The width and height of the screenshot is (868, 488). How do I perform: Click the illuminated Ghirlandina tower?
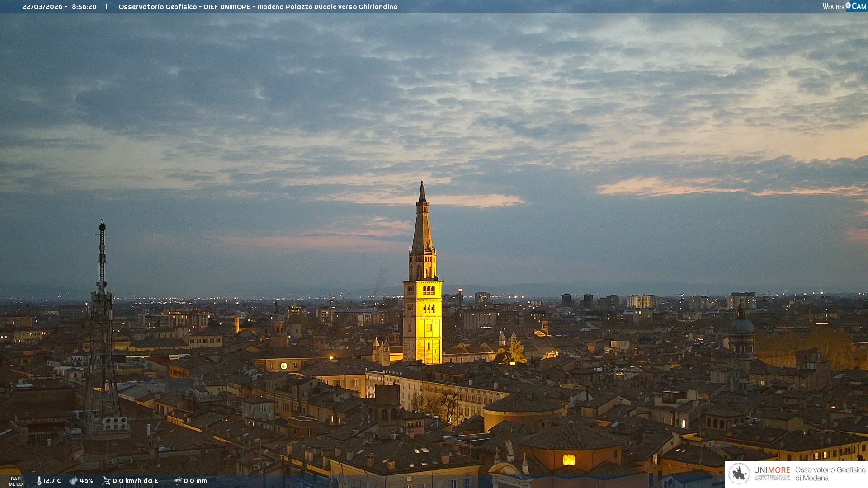point(423,316)
